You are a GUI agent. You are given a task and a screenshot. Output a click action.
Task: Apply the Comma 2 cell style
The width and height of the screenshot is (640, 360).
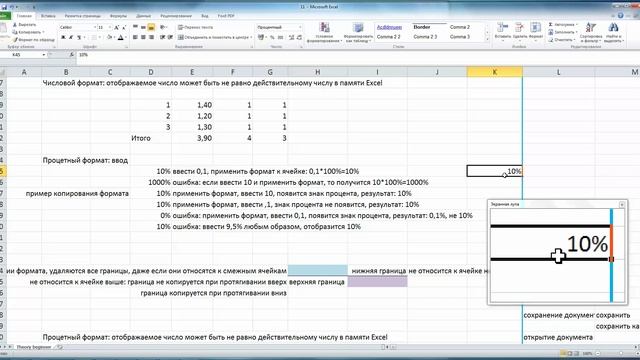pos(460,27)
